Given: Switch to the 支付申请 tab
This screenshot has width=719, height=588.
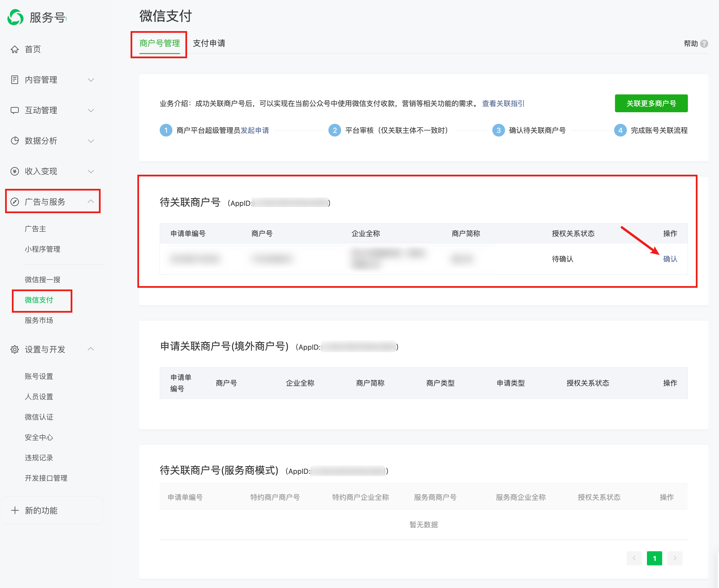Looking at the screenshot, I should point(209,43).
